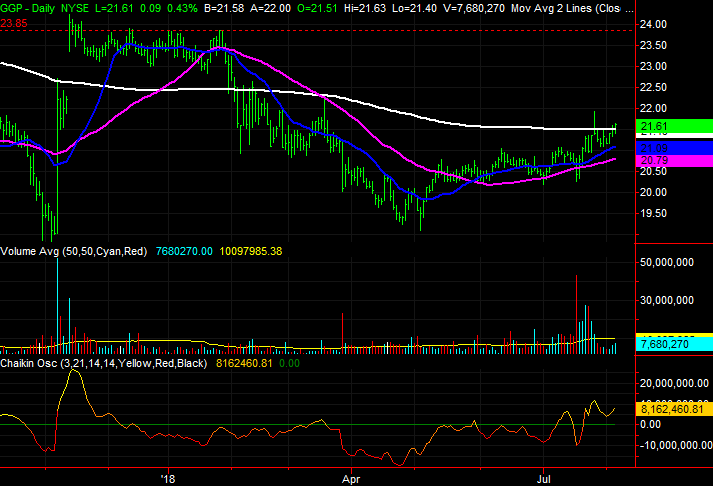Click the cyan 7680270.00 volume value
The width and height of the screenshot is (713, 486).
pos(184,251)
